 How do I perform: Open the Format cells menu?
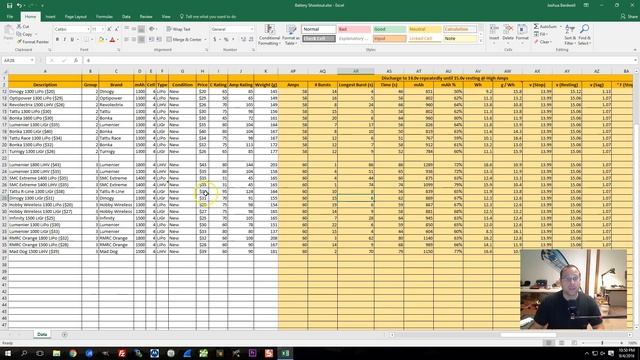pos(522,34)
